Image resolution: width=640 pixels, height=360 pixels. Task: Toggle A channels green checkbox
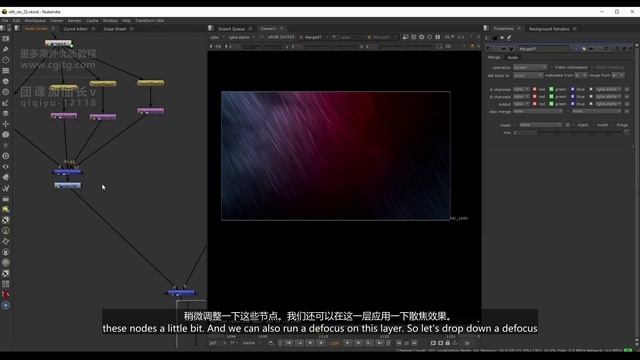[x=551, y=89]
